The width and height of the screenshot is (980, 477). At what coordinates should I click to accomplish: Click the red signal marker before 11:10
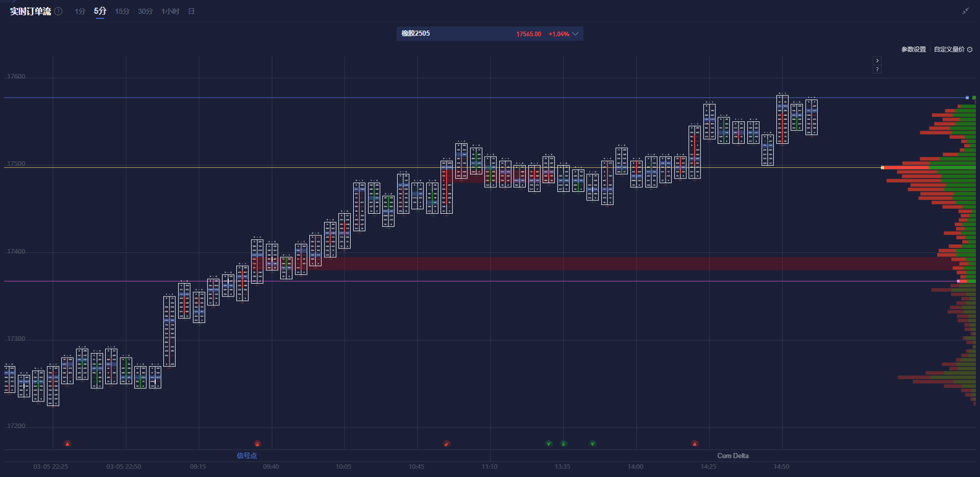pos(447,444)
